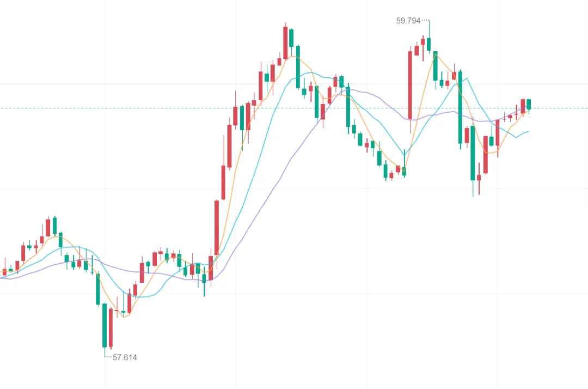Select the red candle right of the 57.614 low
The width and height of the screenshot is (588, 389).
click(x=111, y=328)
